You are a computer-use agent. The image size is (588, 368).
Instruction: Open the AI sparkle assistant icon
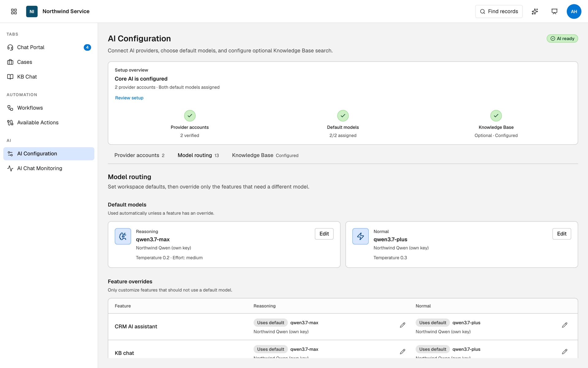[535, 11]
